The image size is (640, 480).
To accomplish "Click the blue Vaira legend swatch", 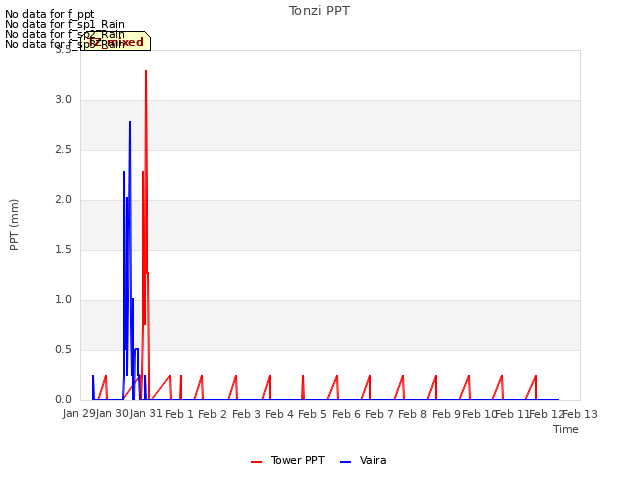I will 345,462.
